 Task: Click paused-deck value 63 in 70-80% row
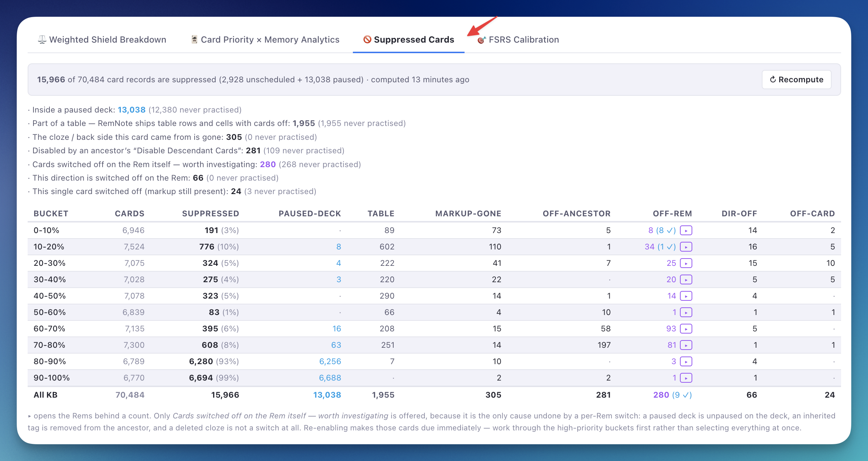point(336,345)
